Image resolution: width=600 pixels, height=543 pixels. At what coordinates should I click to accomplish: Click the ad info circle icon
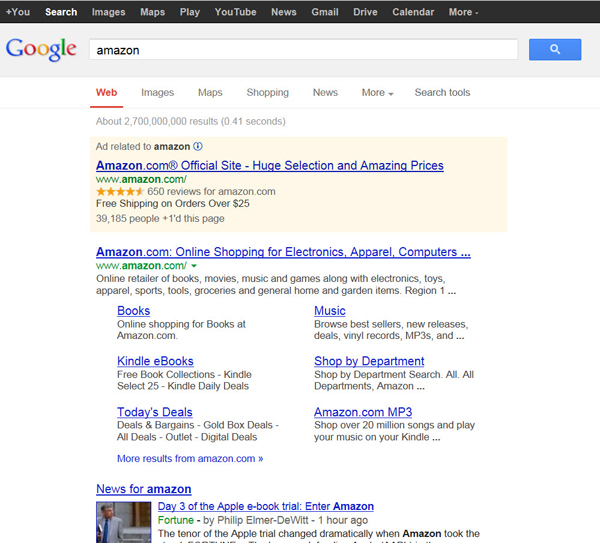point(198,146)
